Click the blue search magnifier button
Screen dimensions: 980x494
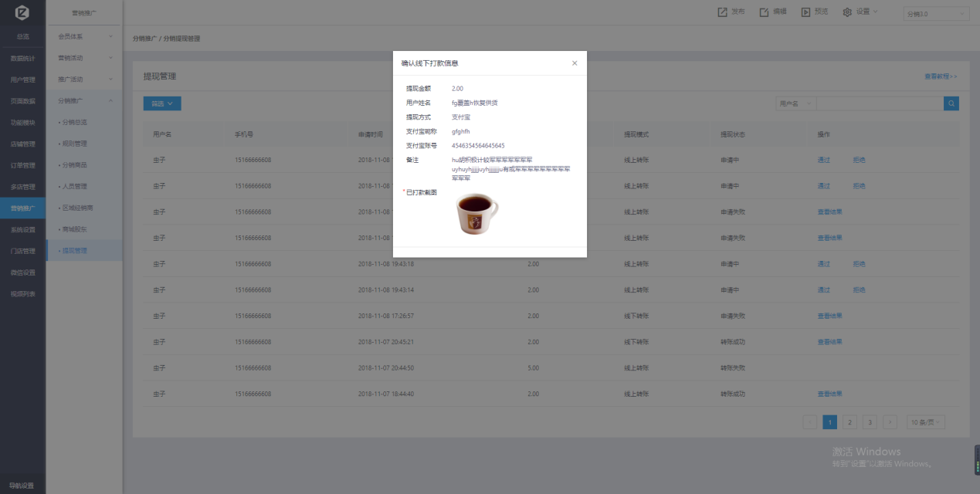click(951, 103)
